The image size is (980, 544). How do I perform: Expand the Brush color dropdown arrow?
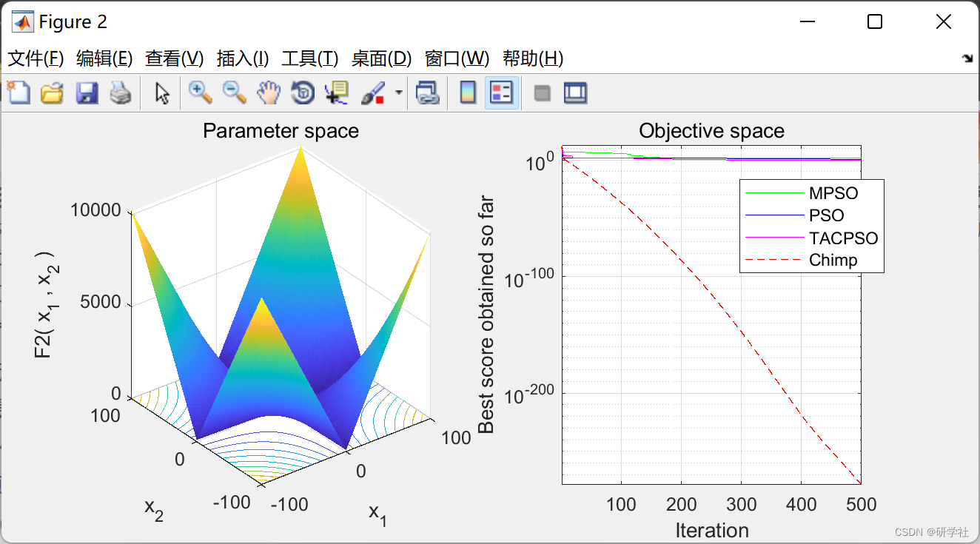point(399,93)
